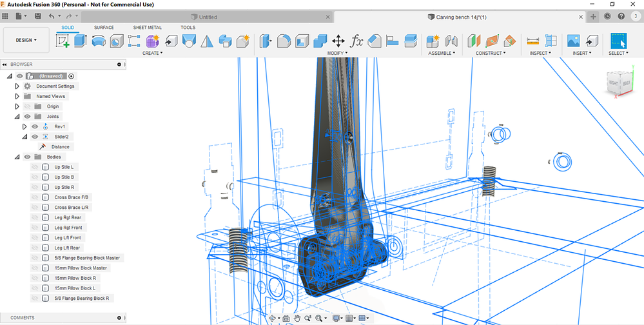Viewport: 644px width, 325px height.
Task: Select the Move/Copy tool
Action: click(x=338, y=41)
